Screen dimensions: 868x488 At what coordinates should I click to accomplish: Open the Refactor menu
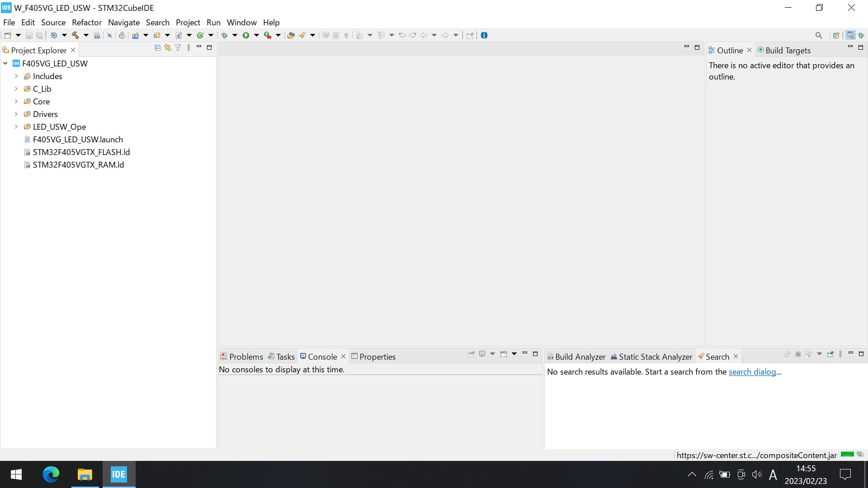(x=87, y=22)
